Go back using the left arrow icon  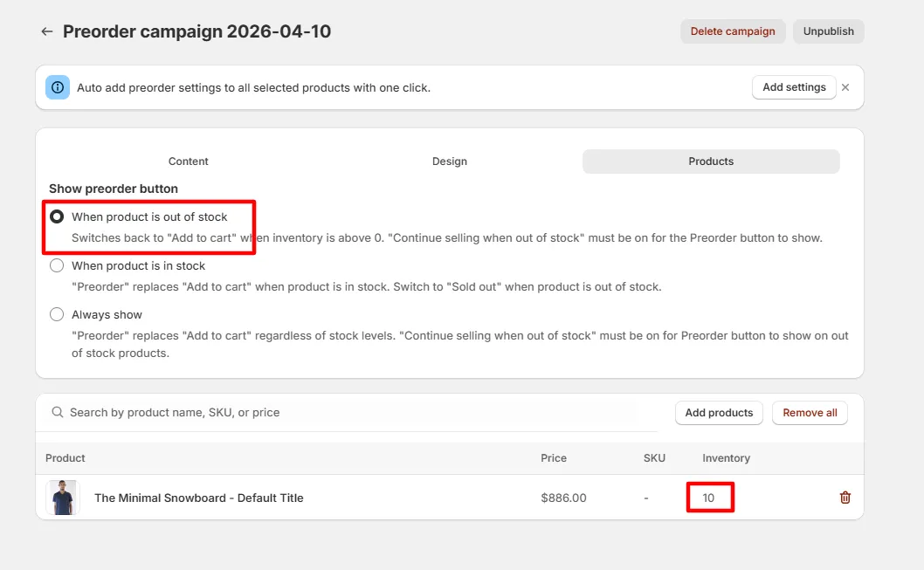[x=47, y=31]
